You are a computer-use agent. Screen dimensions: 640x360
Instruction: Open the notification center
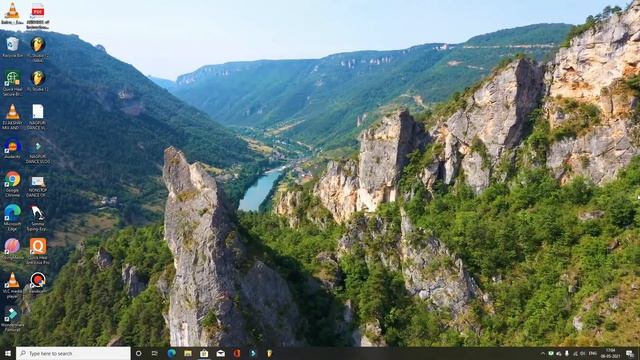coord(630,353)
